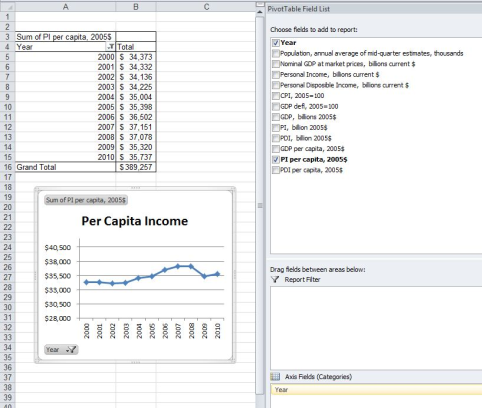
Task: Select column C header
Action: (x=206, y=7)
